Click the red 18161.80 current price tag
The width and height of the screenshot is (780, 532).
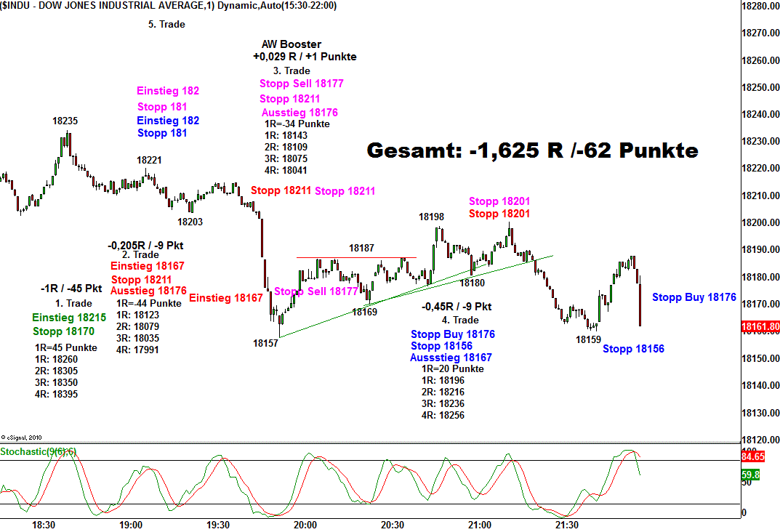pos(760,328)
